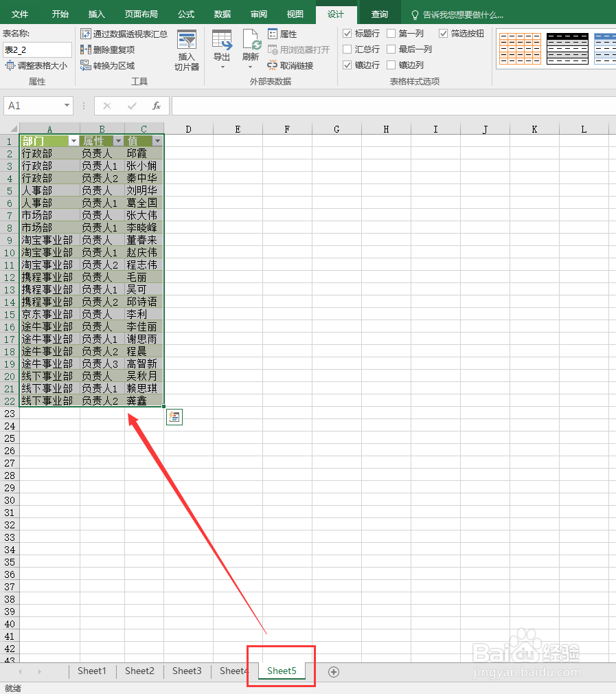Select the orange table style swatch

click(520, 48)
